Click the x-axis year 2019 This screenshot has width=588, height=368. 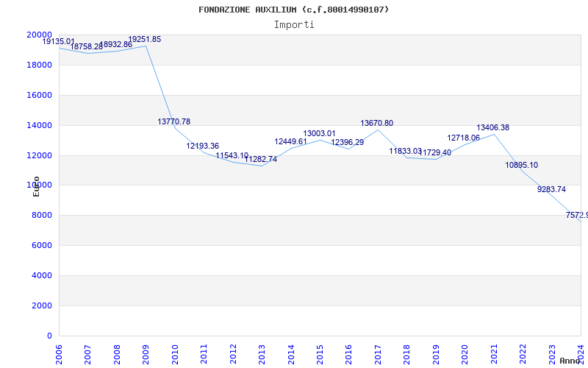(436, 354)
